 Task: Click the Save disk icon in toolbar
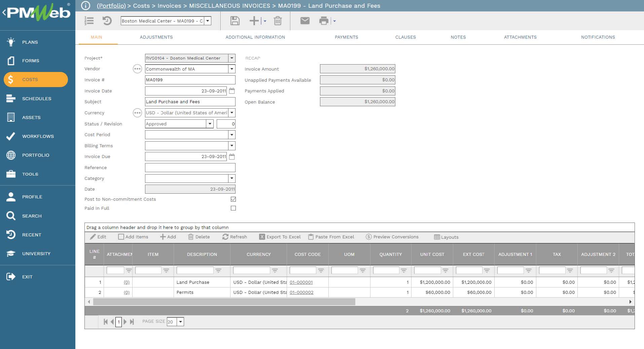235,21
